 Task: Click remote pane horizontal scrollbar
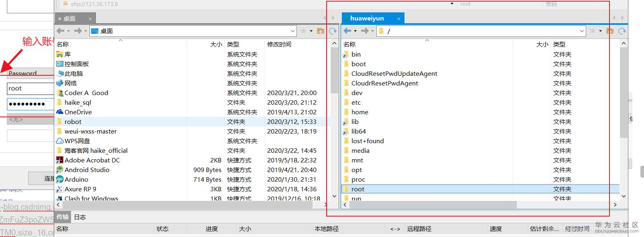point(433,205)
